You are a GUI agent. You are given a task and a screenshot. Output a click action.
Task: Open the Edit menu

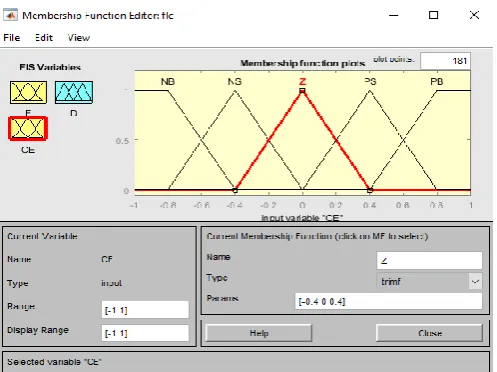coord(44,38)
